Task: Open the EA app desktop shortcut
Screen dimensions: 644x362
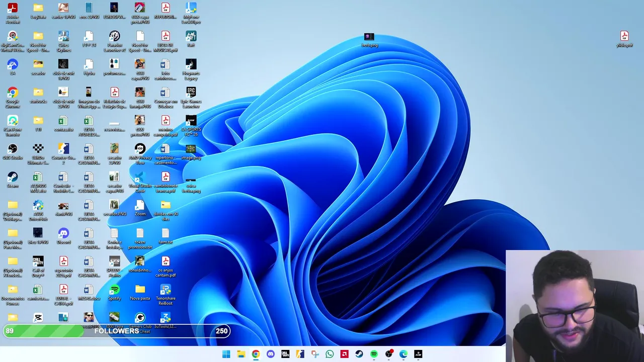Action: (13, 67)
